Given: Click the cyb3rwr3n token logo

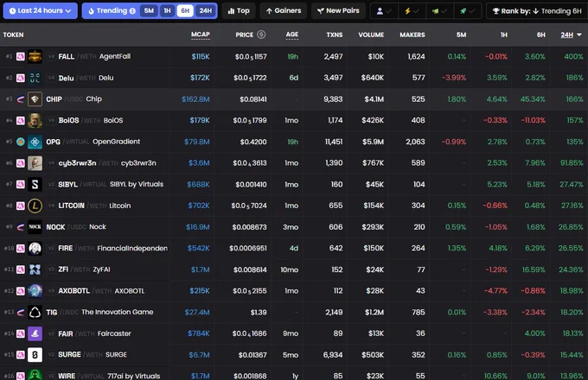Looking at the screenshot, I should point(35,163).
